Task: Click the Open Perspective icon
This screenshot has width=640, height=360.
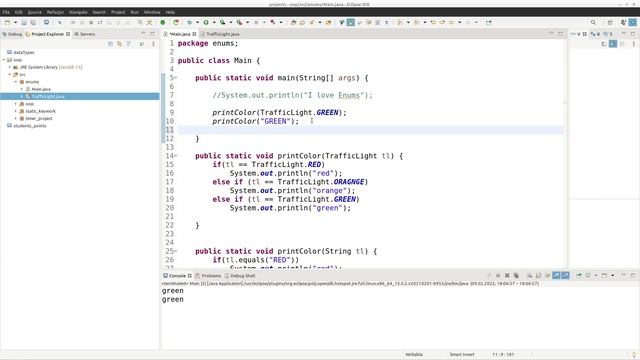Action: pos(610,22)
